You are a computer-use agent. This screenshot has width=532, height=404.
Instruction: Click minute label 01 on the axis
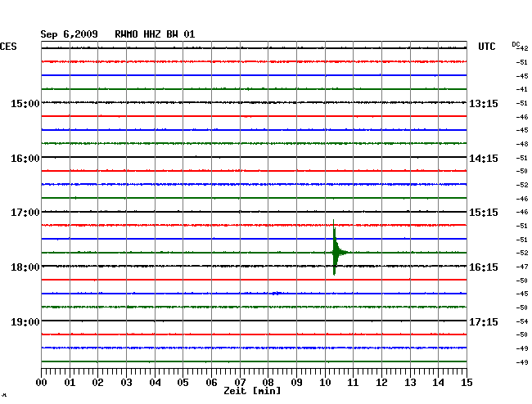tap(70, 383)
